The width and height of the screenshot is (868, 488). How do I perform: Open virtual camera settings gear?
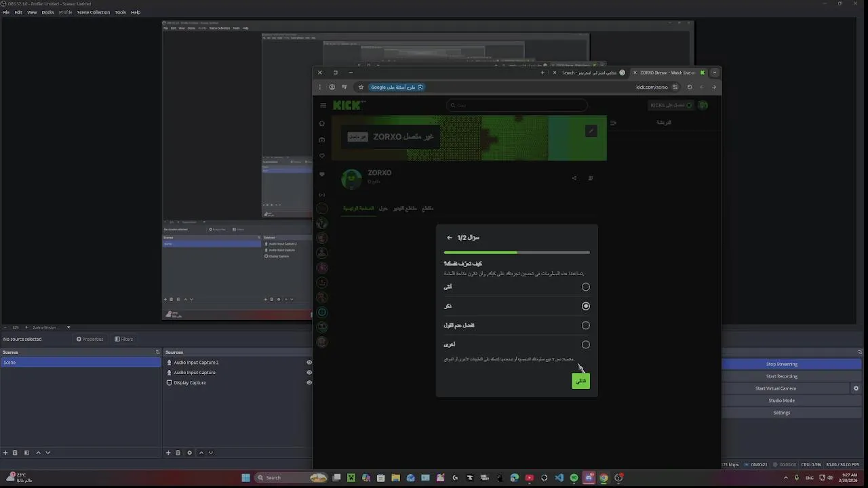[856, 388]
